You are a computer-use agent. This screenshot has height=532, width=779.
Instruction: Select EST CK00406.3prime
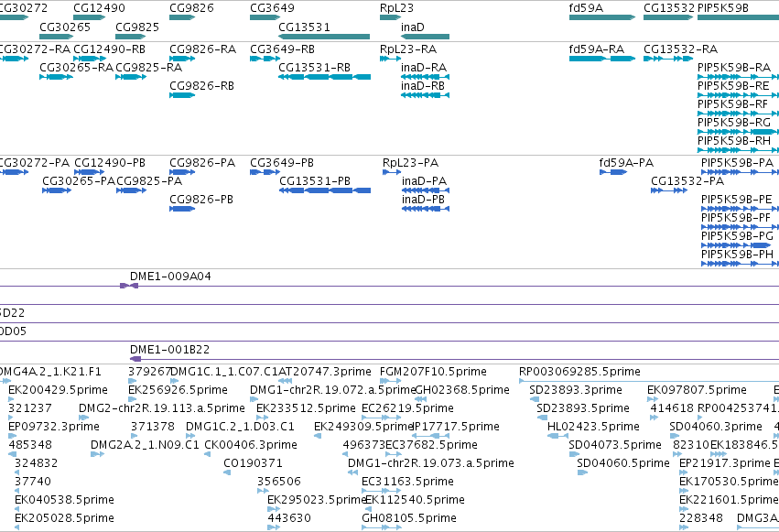pyautogui.click(x=207, y=454)
